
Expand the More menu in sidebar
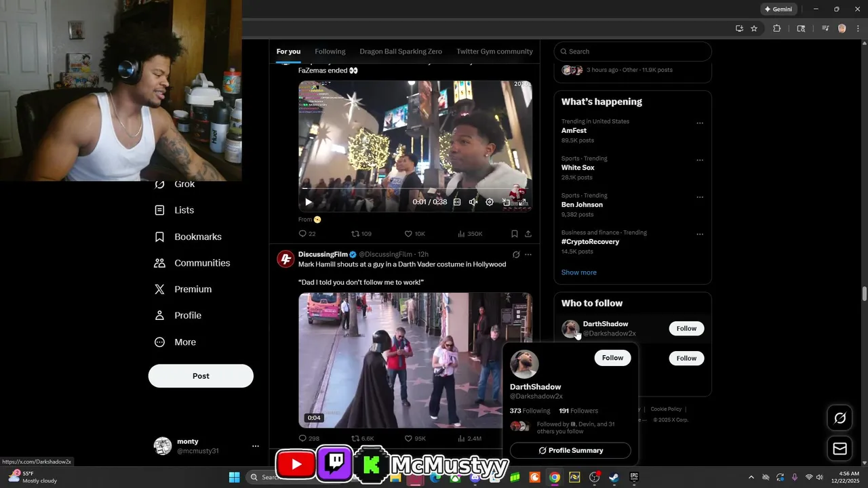coord(175,342)
